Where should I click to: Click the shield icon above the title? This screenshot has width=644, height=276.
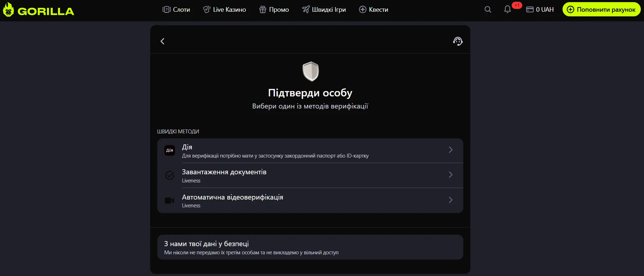[311, 71]
